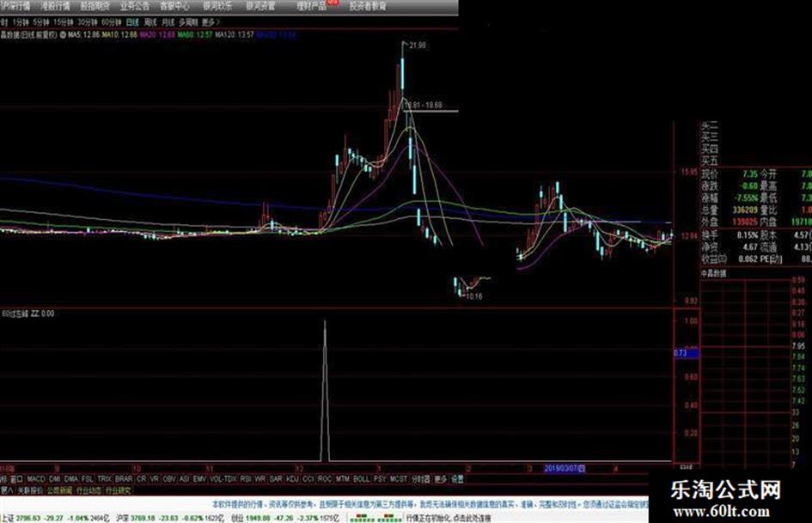Click the 21.98 high price label
Screen dimensions: 812x523
point(418,46)
